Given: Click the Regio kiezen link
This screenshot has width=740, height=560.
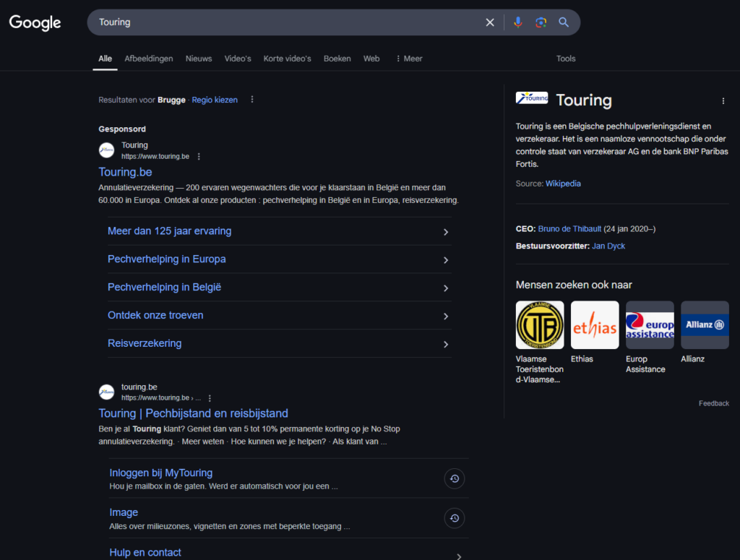Looking at the screenshot, I should click(215, 100).
